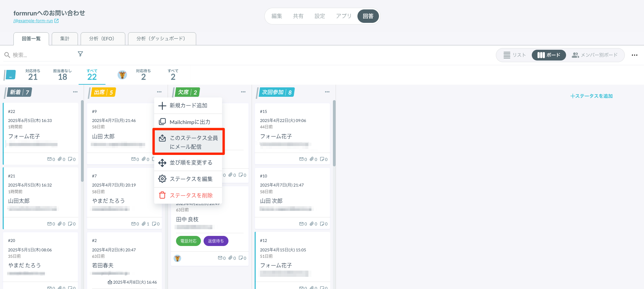Click the move arrows icon for 並び順
The height and width of the screenshot is (289, 644).
162,163
